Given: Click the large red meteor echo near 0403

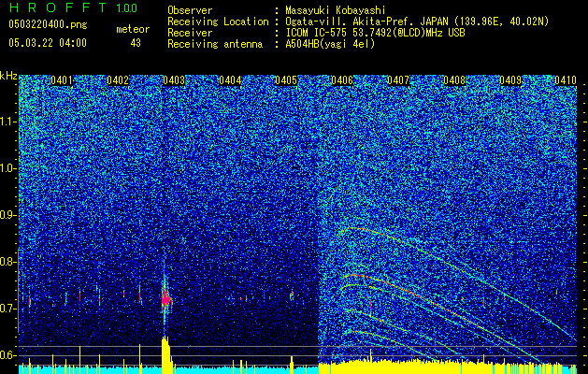Looking at the screenshot, I should pos(166,299).
